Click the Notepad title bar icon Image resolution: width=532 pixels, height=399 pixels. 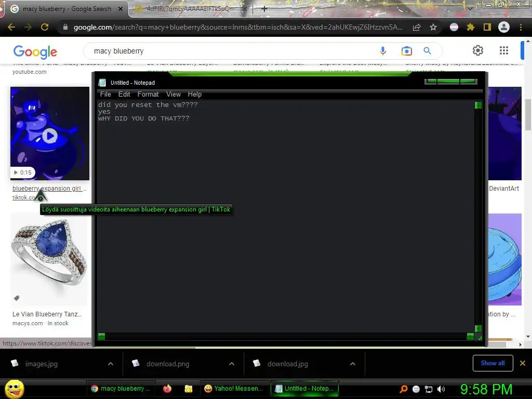[x=102, y=83]
